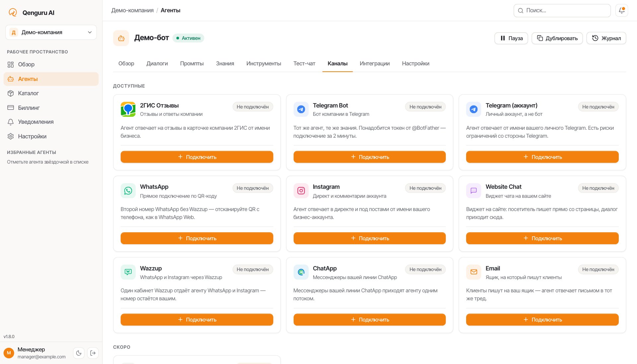637x364 pixels.
Task: Click the 2ГИС Отзывы channel icon
Action: point(128,109)
